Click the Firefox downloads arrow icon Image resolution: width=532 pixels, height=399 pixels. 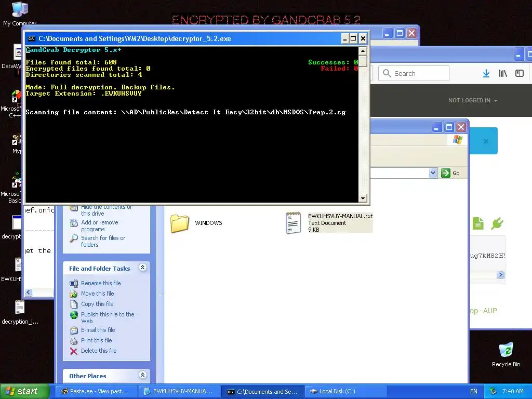coord(486,73)
